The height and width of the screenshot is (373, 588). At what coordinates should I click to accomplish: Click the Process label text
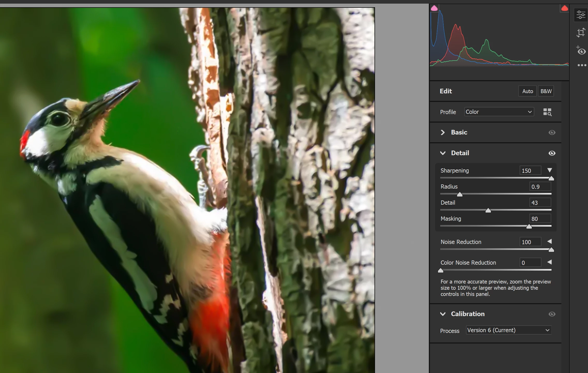tap(450, 331)
